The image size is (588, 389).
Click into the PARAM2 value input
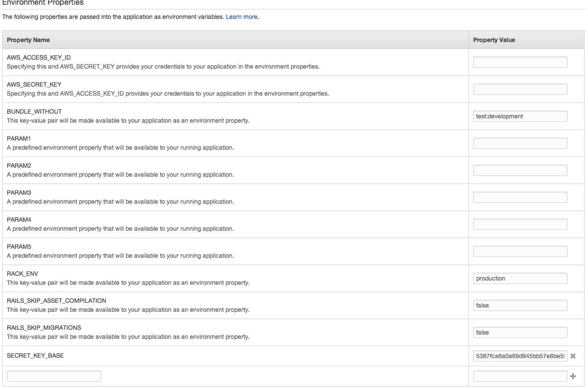coord(520,170)
